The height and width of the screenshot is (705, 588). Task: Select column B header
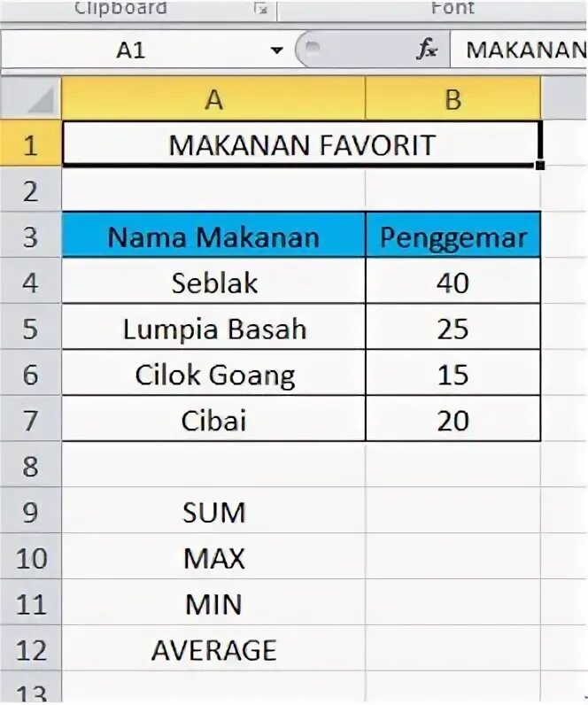[453, 98]
